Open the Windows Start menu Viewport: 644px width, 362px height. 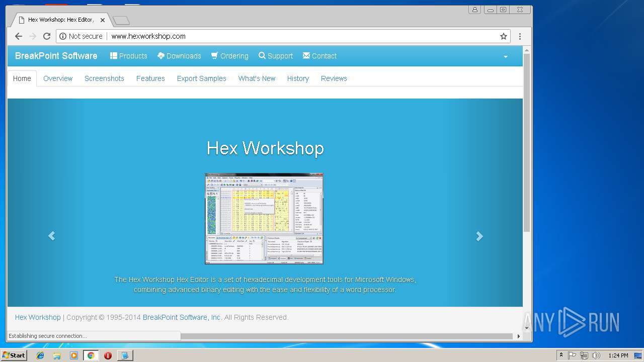point(14,355)
